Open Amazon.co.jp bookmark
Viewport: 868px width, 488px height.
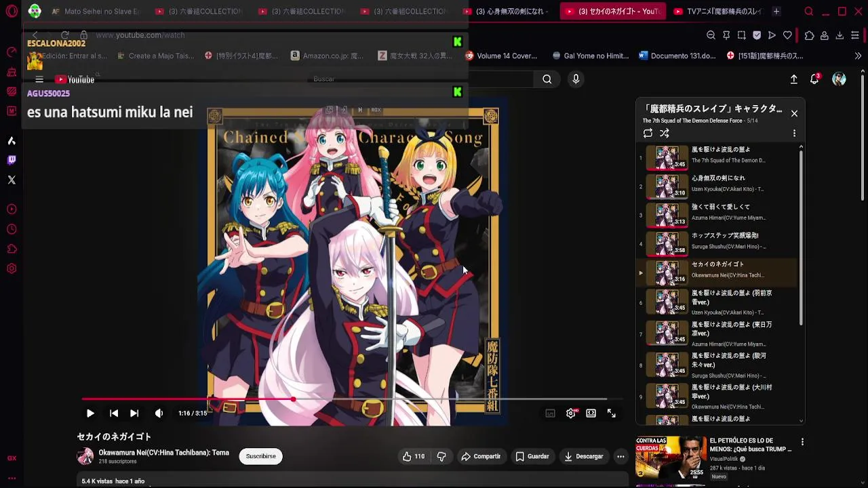(x=328, y=56)
